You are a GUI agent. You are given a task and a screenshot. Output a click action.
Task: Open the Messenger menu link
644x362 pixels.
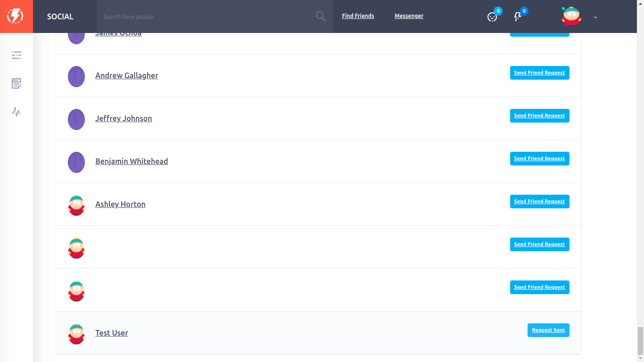click(409, 16)
